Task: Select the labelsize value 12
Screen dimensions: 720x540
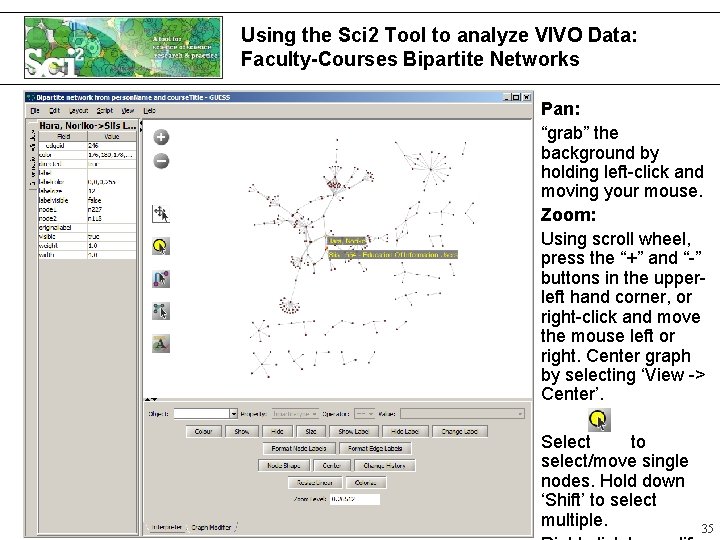Action: coord(112,191)
